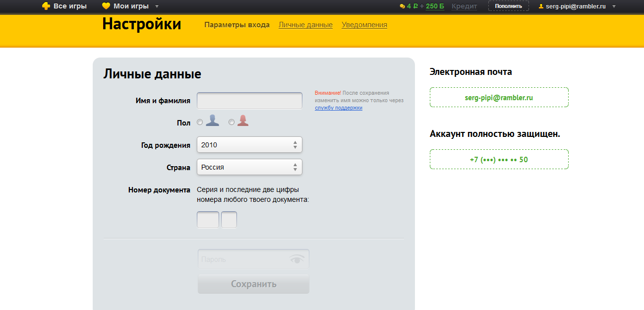Click the 4 ₽ balance amount
Image resolution: width=644 pixels, height=310 pixels.
pos(412,6)
